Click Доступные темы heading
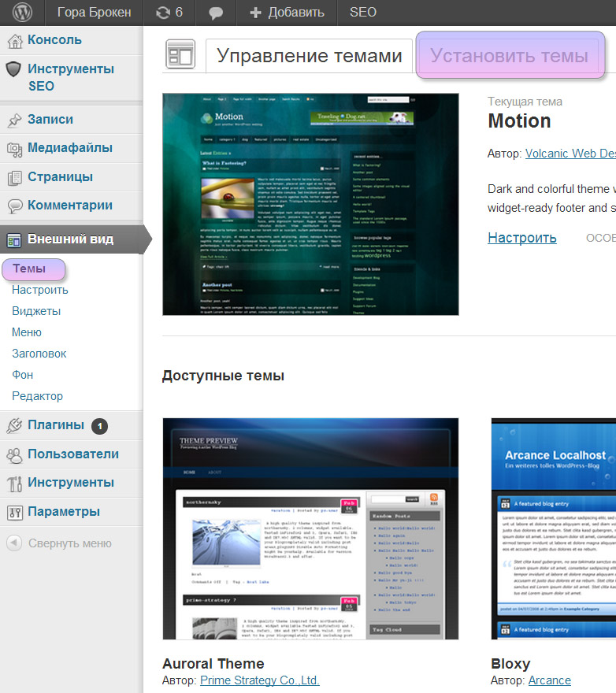616x693 pixels. pos(223,376)
